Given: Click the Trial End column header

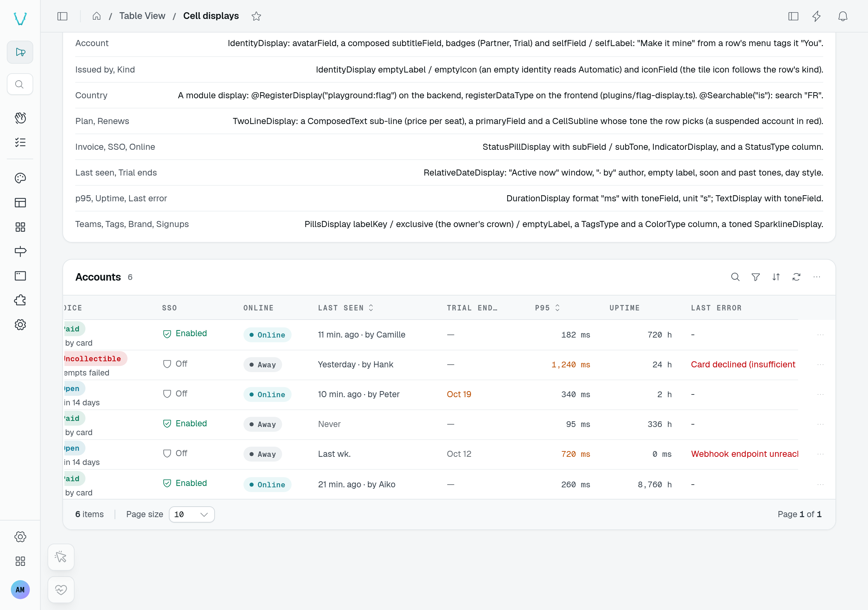Looking at the screenshot, I should 472,308.
